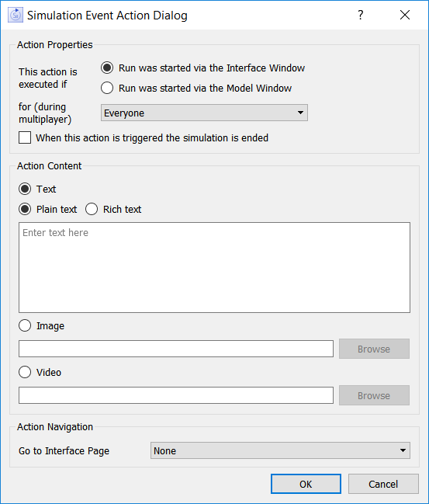Click Browse next to the Image field
Screen dimensions: 429x504
[374, 349]
